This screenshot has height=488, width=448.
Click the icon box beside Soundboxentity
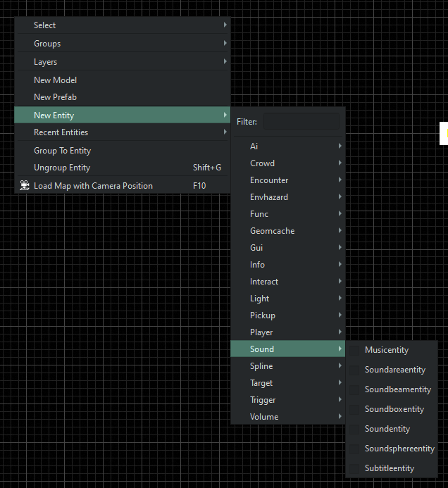point(354,409)
